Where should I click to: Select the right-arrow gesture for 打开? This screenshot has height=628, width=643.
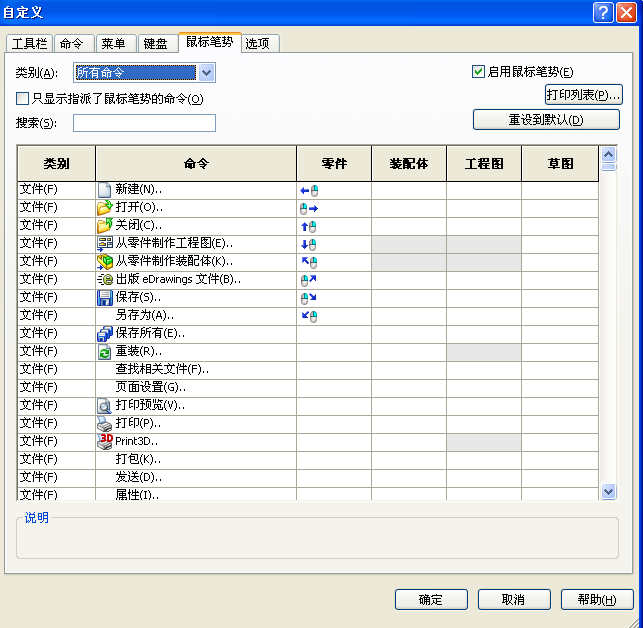309,209
